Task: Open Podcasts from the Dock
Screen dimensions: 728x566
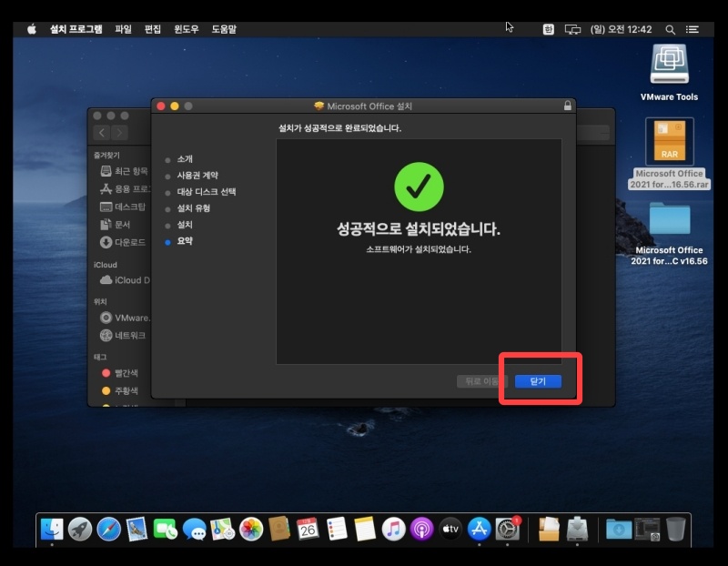Action: (421, 529)
